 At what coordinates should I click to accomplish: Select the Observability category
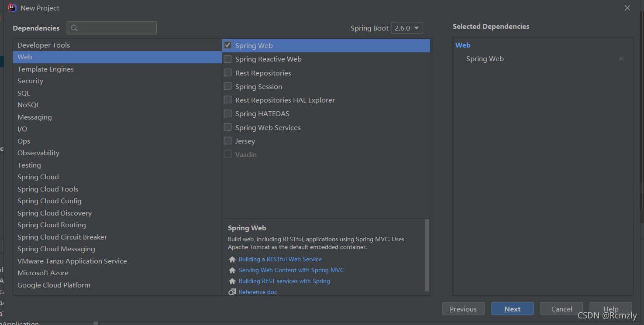117,153
